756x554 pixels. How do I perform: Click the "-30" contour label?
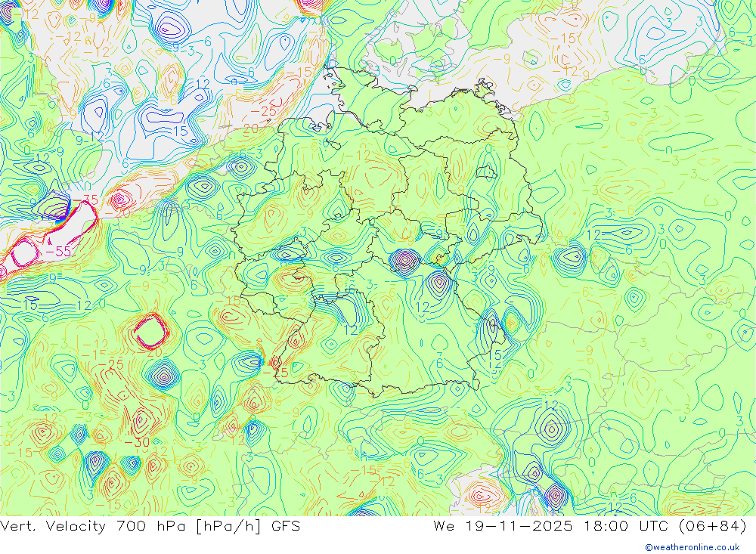click(137, 441)
